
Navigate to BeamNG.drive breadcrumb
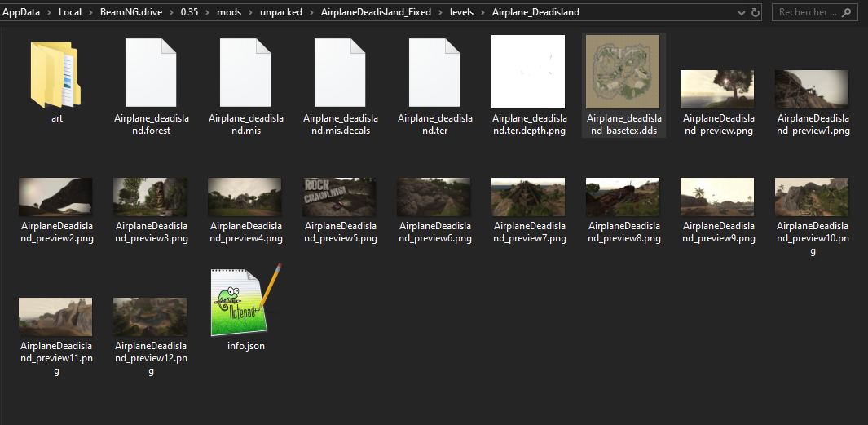tap(131, 12)
